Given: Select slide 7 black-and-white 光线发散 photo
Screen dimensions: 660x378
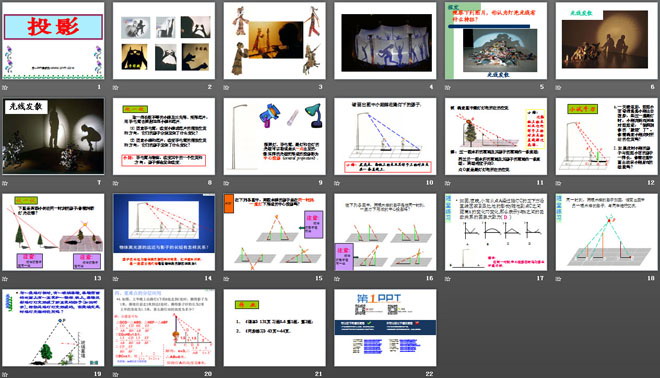Looking at the screenshot, I should [53, 136].
